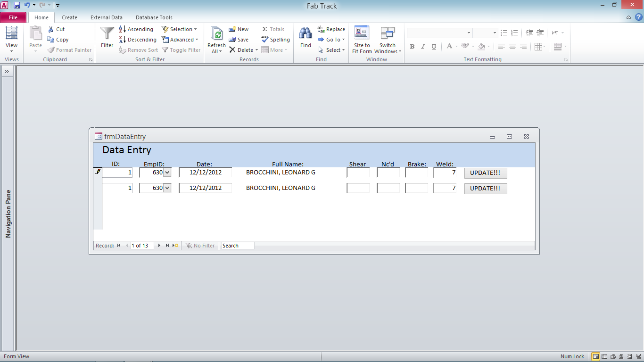Toggle numbered list formatting
Image resolution: width=644 pixels, height=362 pixels.
click(514, 33)
